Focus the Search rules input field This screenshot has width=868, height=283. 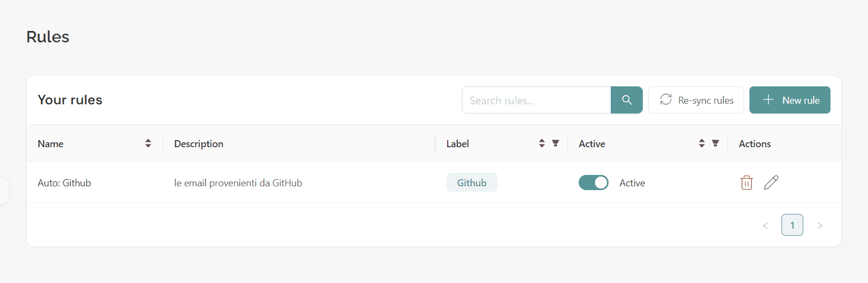tap(536, 100)
